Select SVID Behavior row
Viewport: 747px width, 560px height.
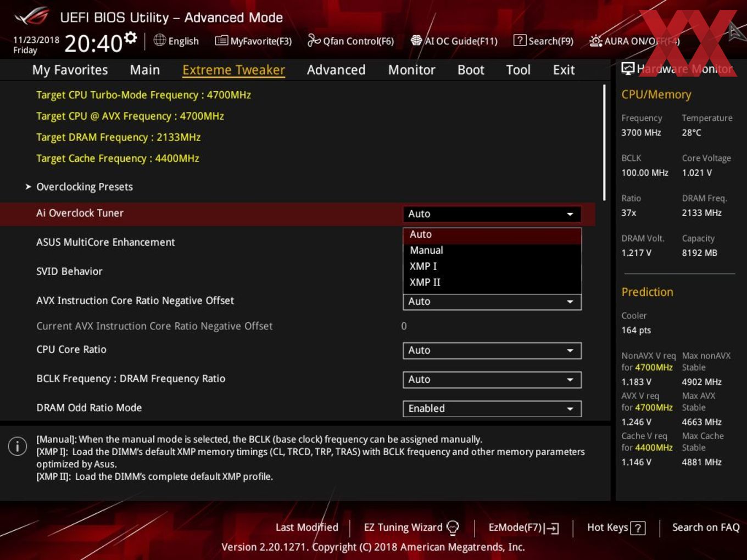[x=69, y=271]
